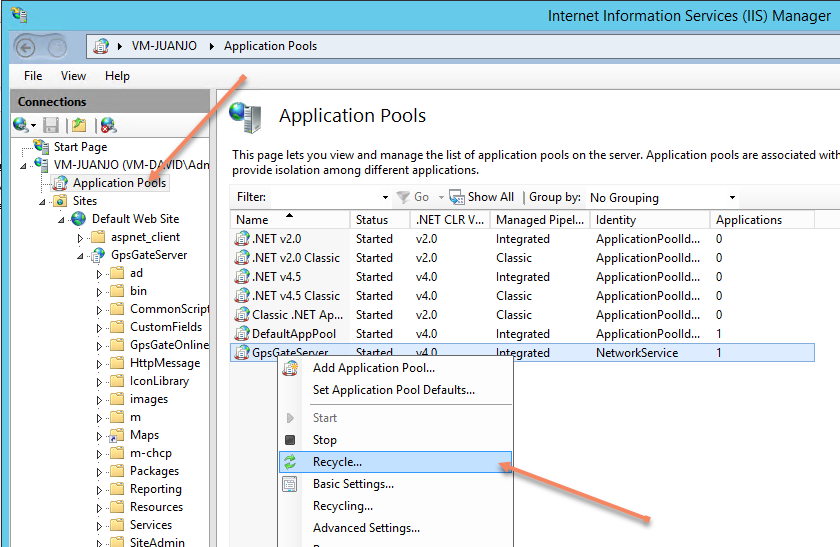
Task: Choose Stop from context menu
Action: (x=395, y=440)
